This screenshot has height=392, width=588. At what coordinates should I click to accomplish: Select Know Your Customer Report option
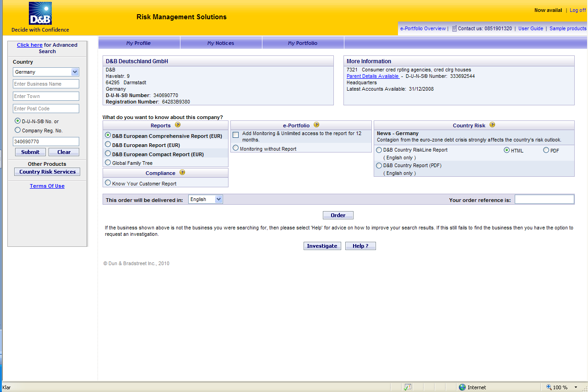108,183
